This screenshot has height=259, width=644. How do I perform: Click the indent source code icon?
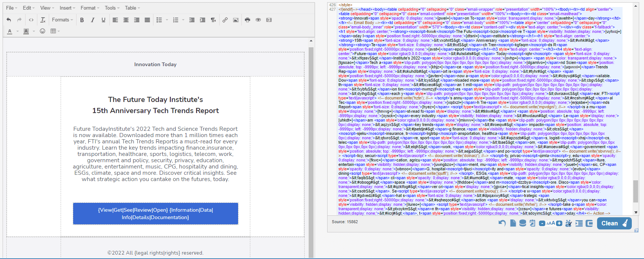point(579,223)
